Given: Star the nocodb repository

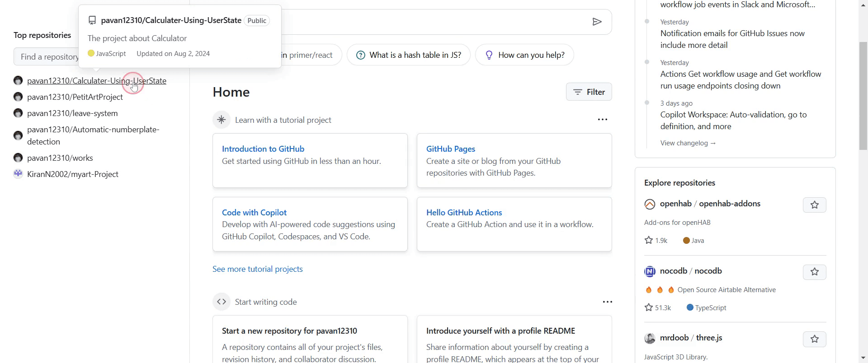Looking at the screenshot, I should (814, 272).
